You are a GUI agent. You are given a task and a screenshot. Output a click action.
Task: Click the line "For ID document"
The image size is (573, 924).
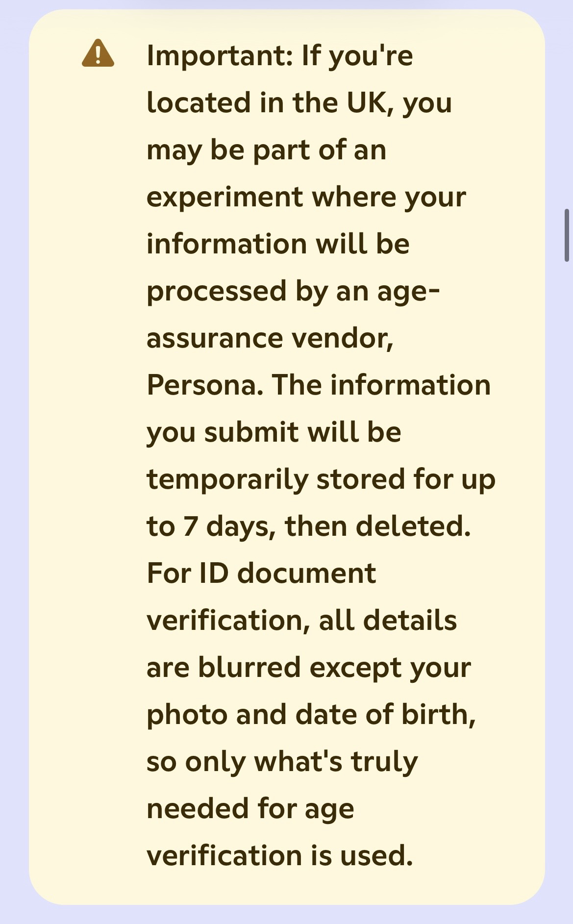261,573
